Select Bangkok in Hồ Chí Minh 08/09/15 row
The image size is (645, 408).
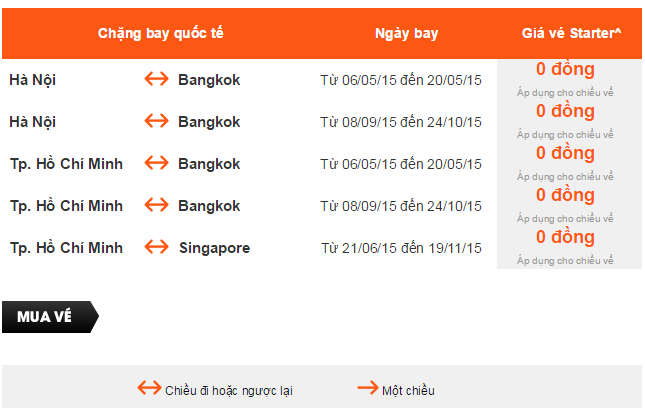pos(209,205)
